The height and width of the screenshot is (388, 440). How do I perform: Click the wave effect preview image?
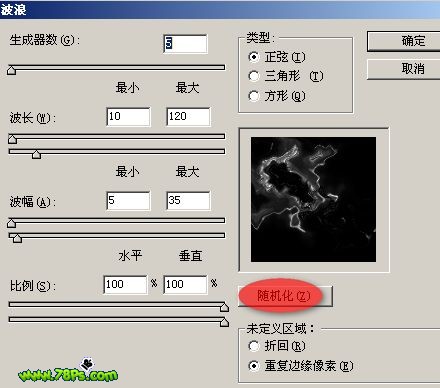tap(313, 199)
